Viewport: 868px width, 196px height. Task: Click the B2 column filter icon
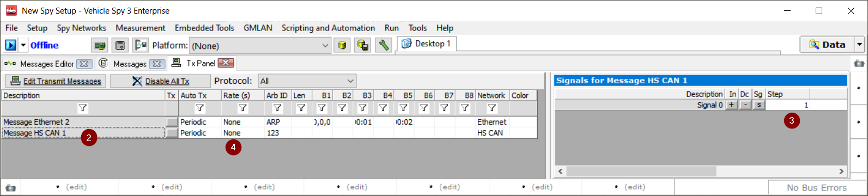click(x=342, y=108)
